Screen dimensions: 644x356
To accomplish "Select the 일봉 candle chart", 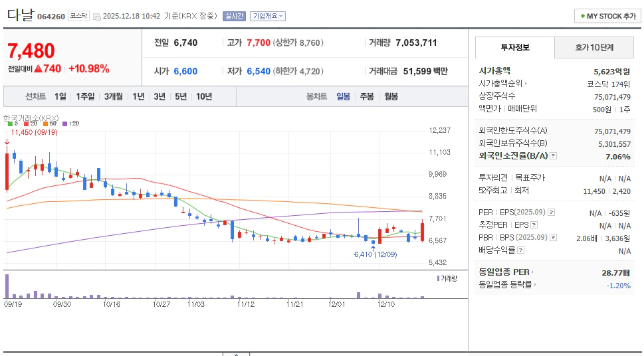I will (x=344, y=96).
